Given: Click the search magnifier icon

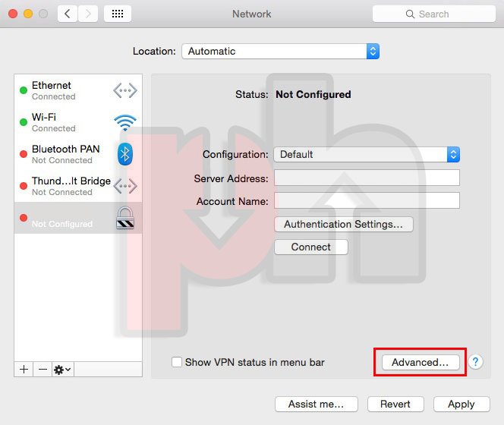Looking at the screenshot, I should pyautogui.click(x=410, y=14).
